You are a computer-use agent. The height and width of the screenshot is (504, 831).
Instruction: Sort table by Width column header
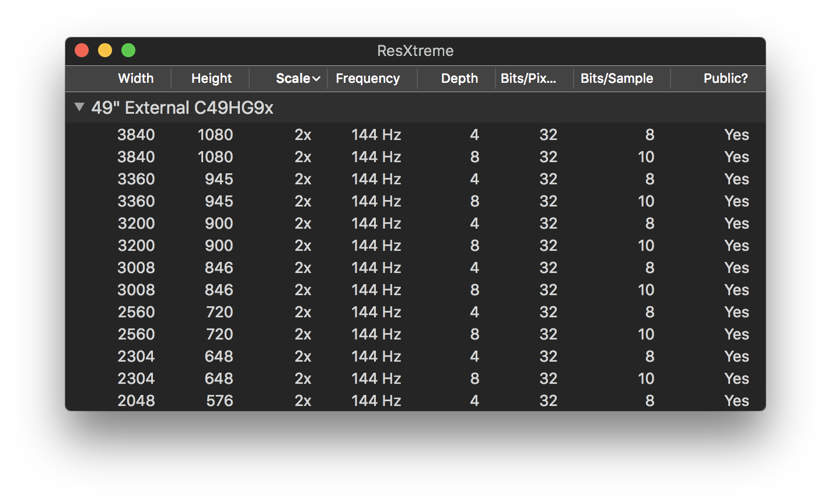pos(136,78)
